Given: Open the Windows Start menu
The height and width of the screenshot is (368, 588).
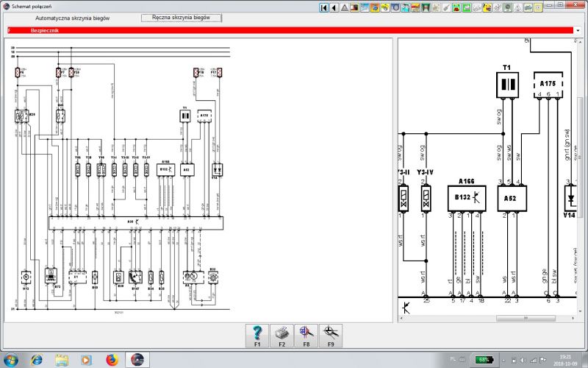Looking at the screenshot, I should pos(10,360).
